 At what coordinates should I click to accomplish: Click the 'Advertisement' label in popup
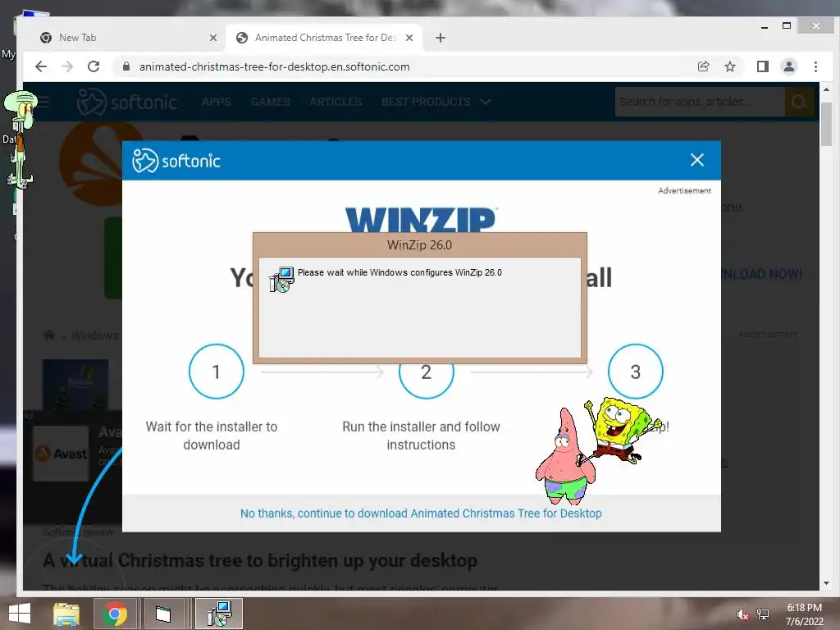click(x=685, y=190)
